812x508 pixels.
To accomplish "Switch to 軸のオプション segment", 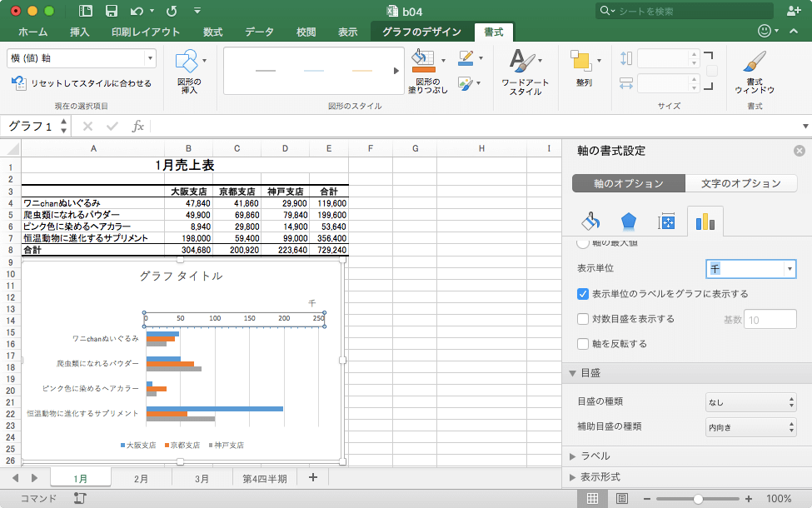I will click(629, 183).
